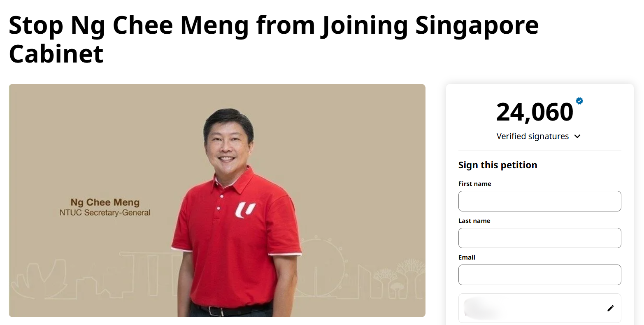Open the petition photo of Ng Chee Meng
The height and width of the screenshot is (325, 644).
coord(217,200)
